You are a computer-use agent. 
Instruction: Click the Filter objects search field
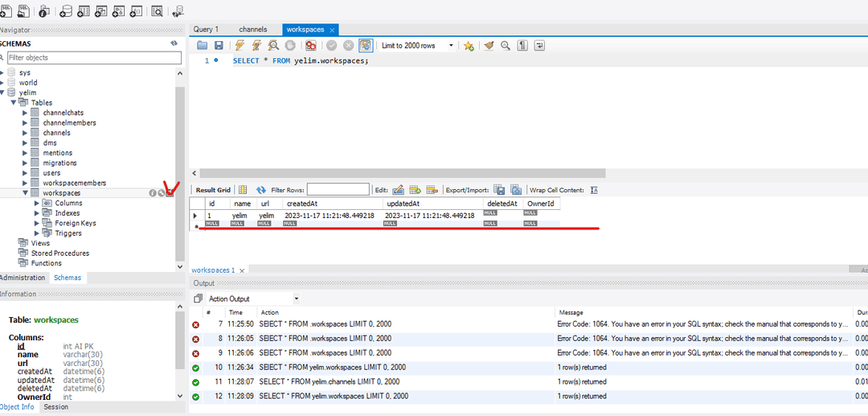[x=94, y=58]
